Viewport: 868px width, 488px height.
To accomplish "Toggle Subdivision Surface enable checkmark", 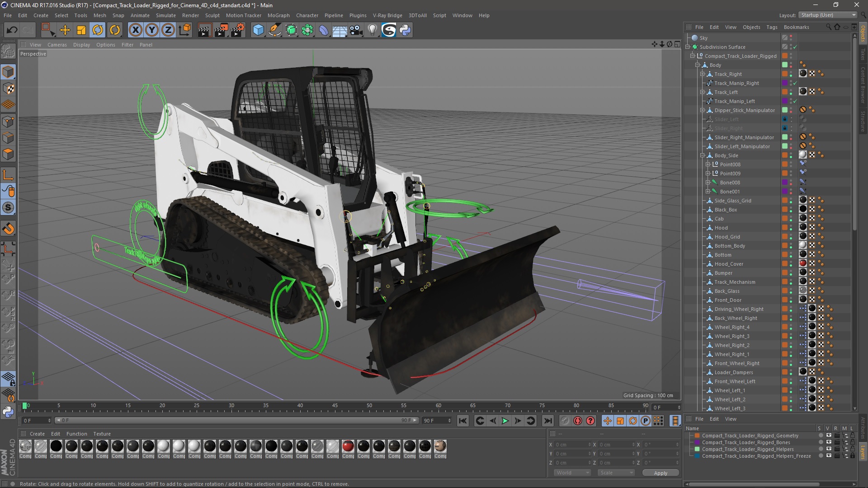I will pyautogui.click(x=795, y=47).
